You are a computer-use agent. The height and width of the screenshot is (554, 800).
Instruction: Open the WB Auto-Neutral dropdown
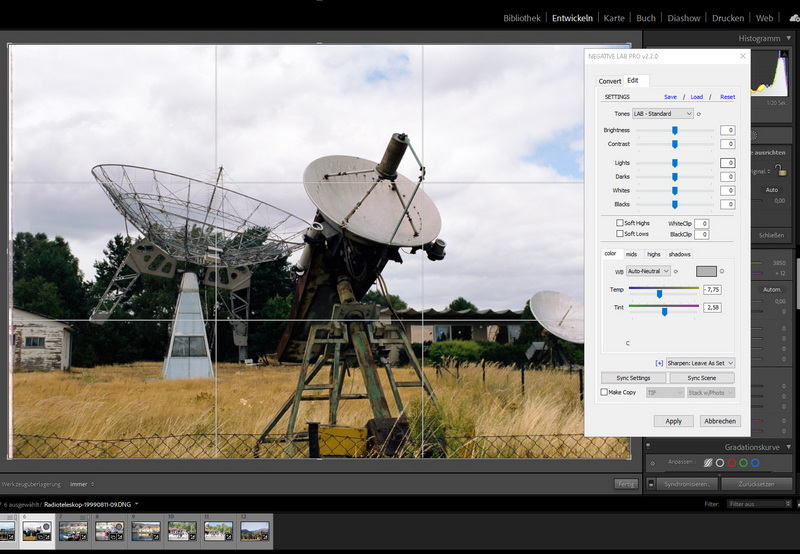point(648,271)
